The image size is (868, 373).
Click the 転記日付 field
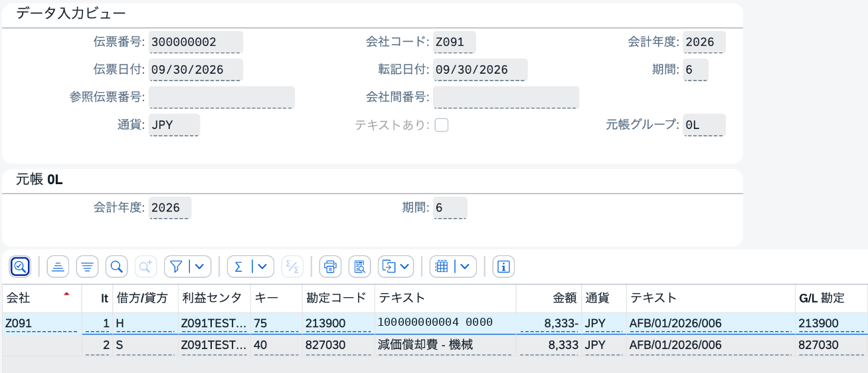pyautogui.click(x=480, y=70)
